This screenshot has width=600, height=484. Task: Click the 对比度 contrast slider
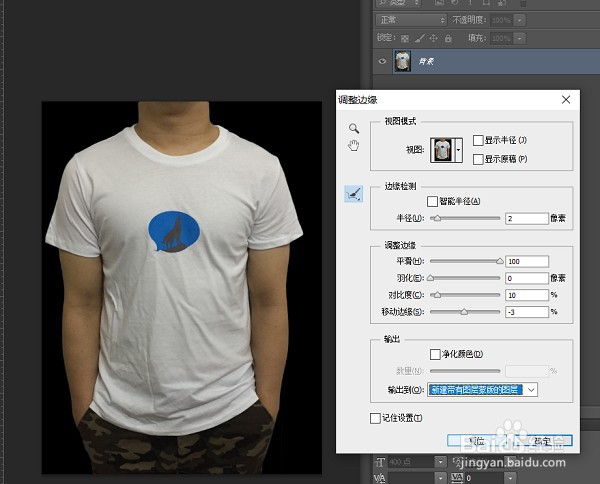pyautogui.click(x=465, y=295)
